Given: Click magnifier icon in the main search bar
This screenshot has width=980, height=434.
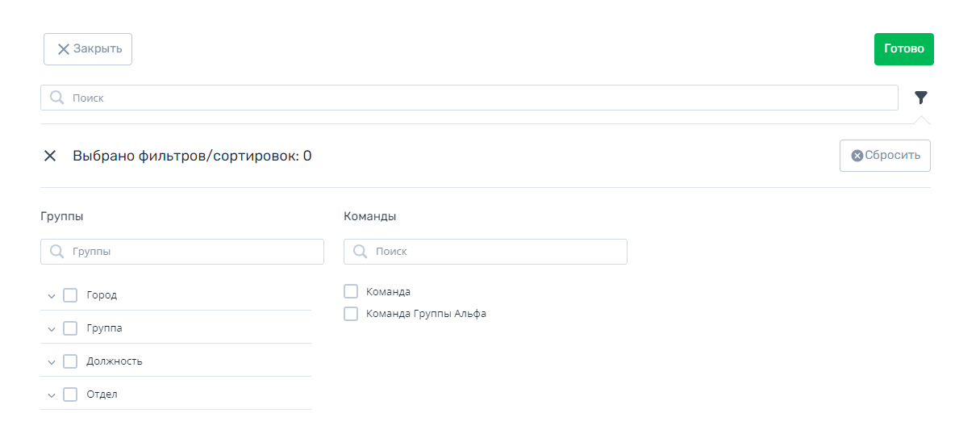Looking at the screenshot, I should click(57, 98).
